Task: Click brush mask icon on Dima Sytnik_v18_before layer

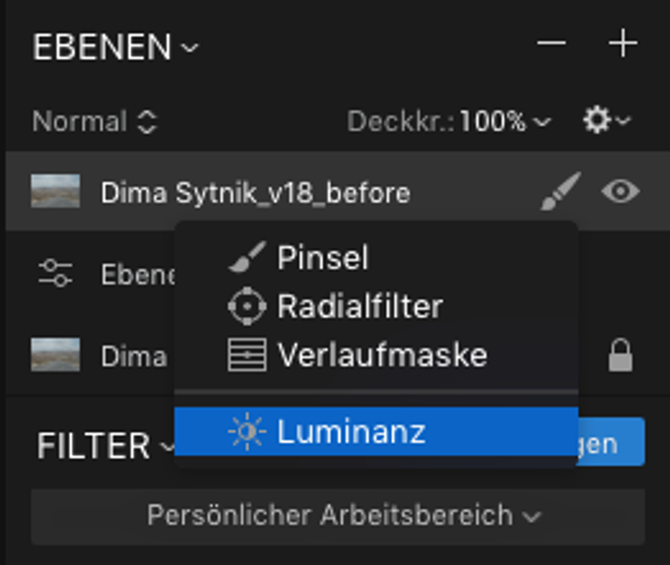Action: point(561,191)
